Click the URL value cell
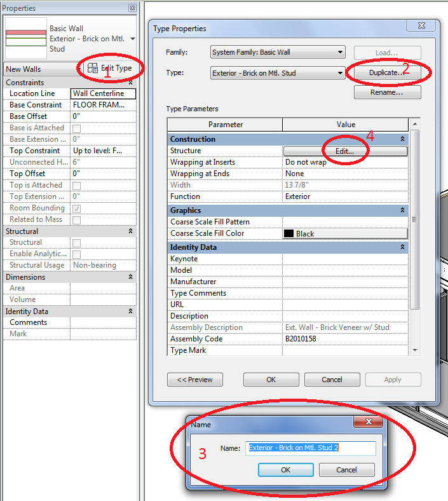 click(x=345, y=305)
